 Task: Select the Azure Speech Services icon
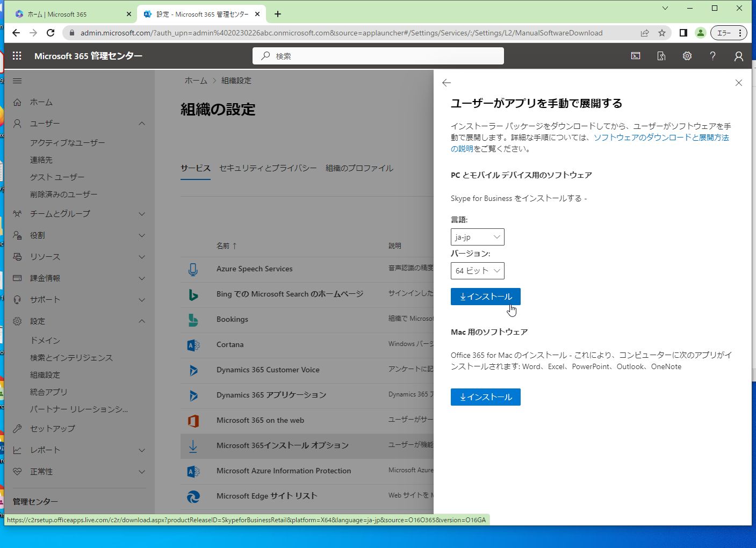point(193,269)
